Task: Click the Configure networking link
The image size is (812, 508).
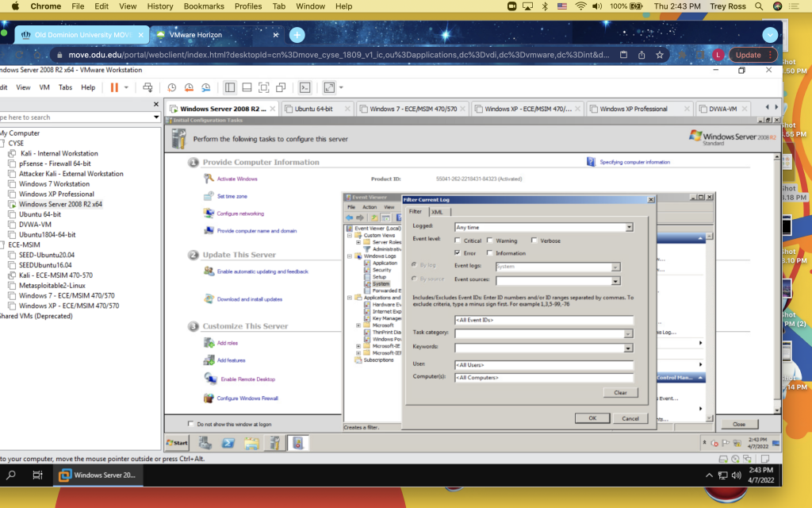Action: tap(240, 214)
